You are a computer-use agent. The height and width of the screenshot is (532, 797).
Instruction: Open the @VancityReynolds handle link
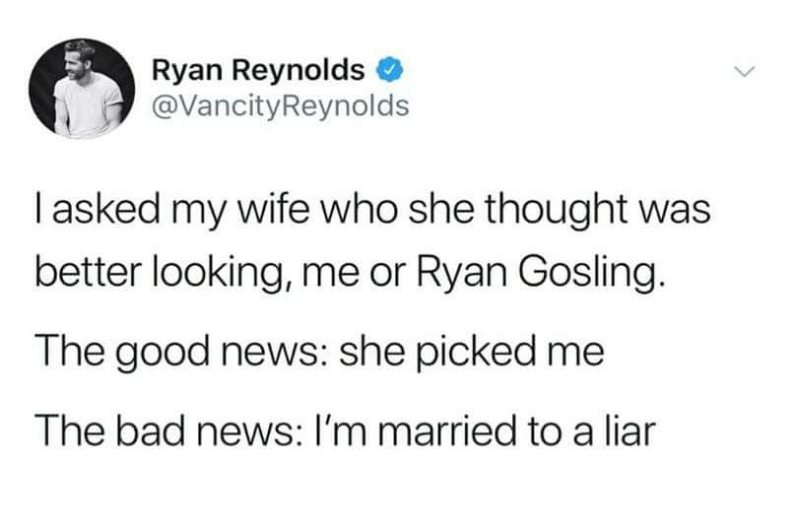[281, 105]
